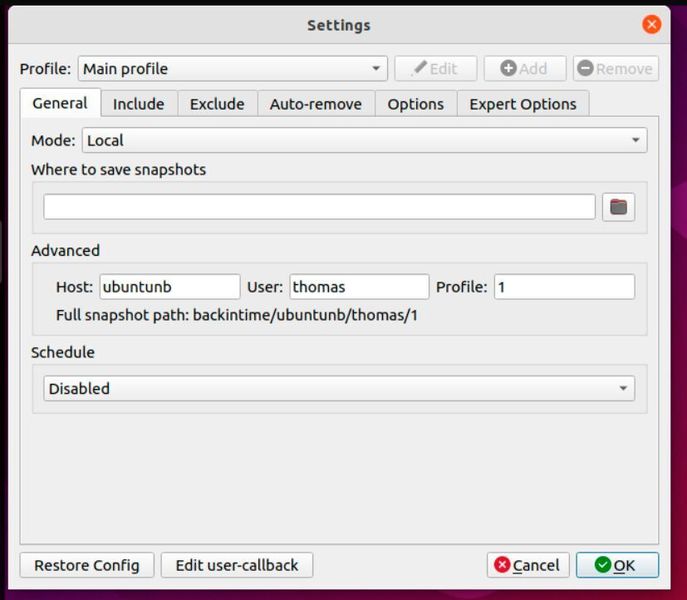Close the Settings dialog window
Image resolution: width=687 pixels, height=600 pixels.
click(x=652, y=24)
